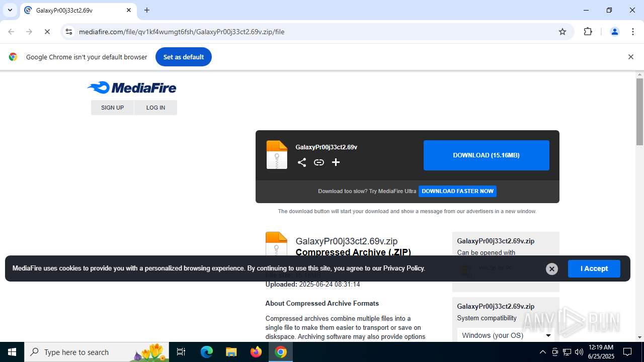Click the Chrome taskbar icon

[281, 352]
